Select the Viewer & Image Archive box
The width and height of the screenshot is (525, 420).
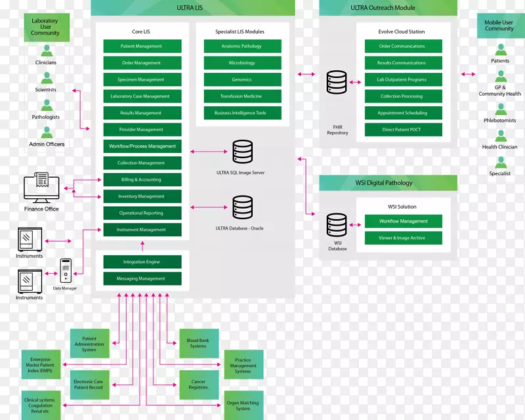tap(404, 238)
